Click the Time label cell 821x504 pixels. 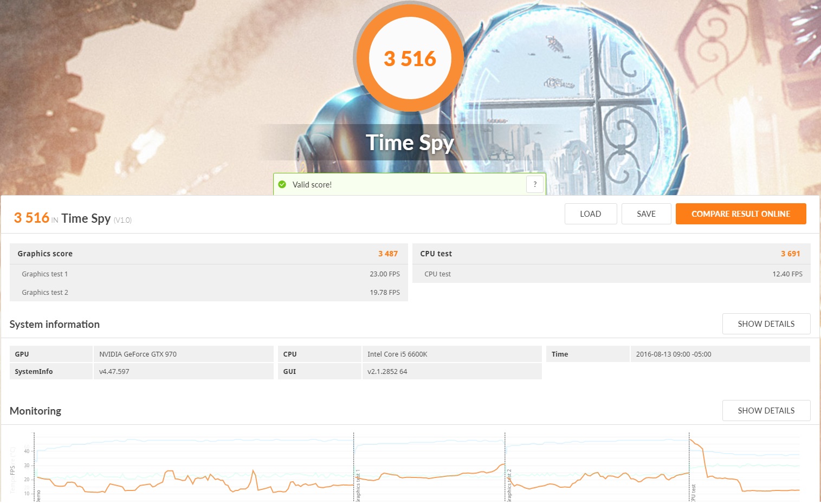(x=587, y=354)
